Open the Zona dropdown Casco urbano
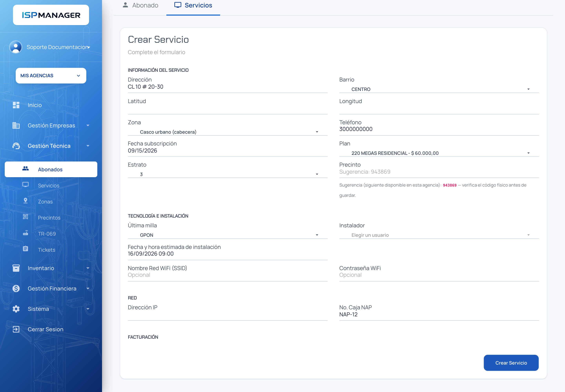Image resolution: width=565 pixels, height=392 pixels. tap(228, 132)
